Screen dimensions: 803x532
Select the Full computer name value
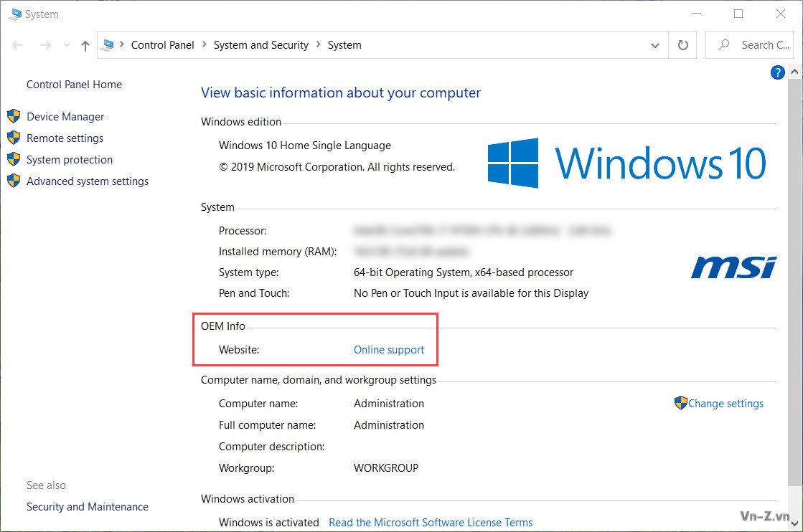[x=389, y=425]
